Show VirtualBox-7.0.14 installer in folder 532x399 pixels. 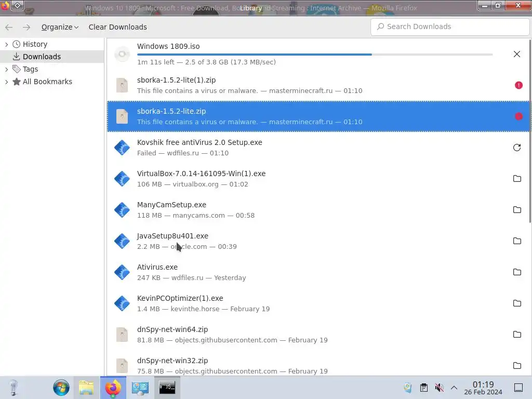tap(517, 179)
